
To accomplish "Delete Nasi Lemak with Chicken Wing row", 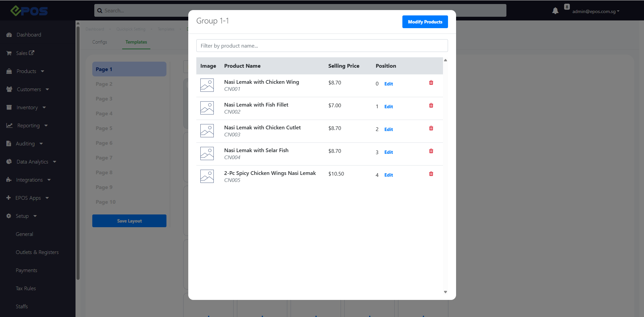I will click(431, 83).
